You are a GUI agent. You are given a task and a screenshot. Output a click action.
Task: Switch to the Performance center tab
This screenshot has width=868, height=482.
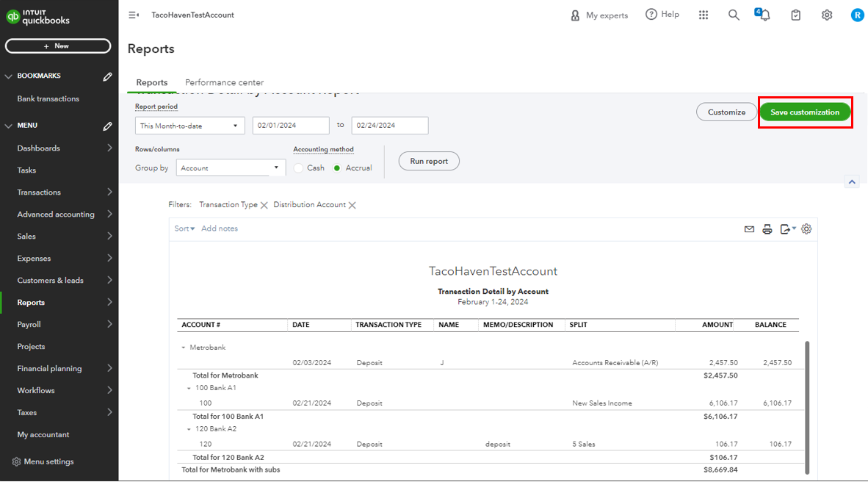click(x=224, y=82)
